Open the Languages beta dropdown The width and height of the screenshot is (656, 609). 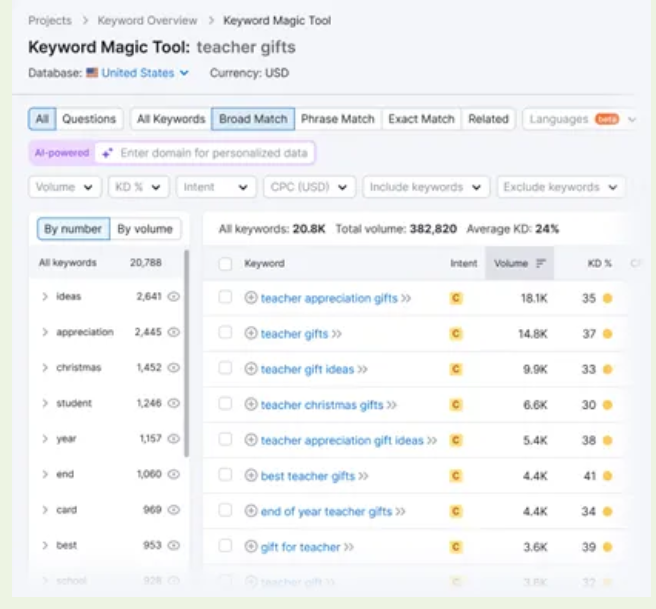582,119
